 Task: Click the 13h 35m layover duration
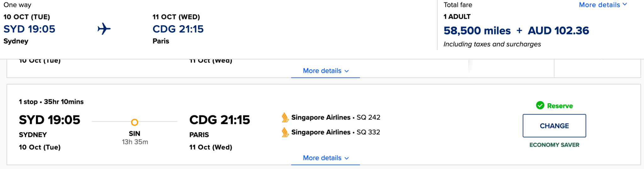pos(135,142)
